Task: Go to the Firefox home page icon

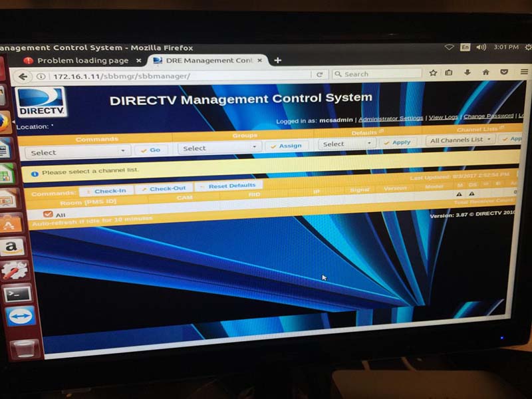Action: click(486, 72)
